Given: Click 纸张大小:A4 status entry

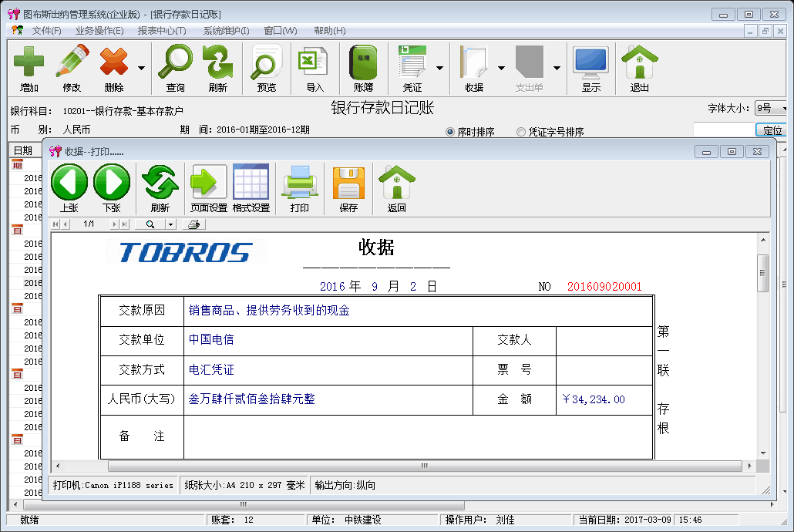Looking at the screenshot, I should [x=244, y=486].
